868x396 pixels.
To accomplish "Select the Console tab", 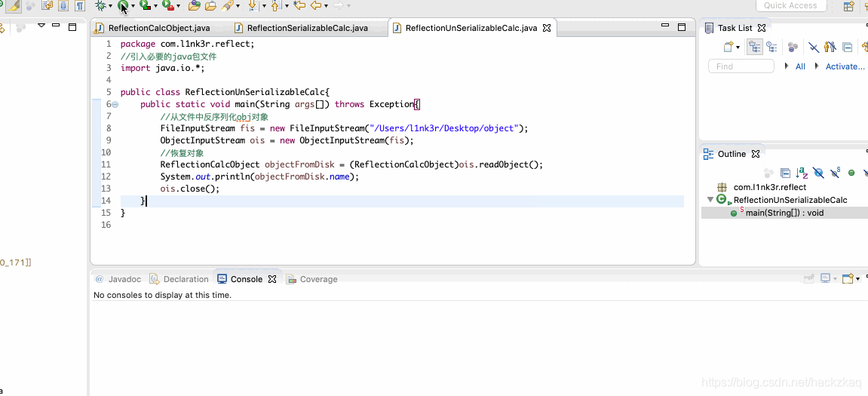I will 247,279.
